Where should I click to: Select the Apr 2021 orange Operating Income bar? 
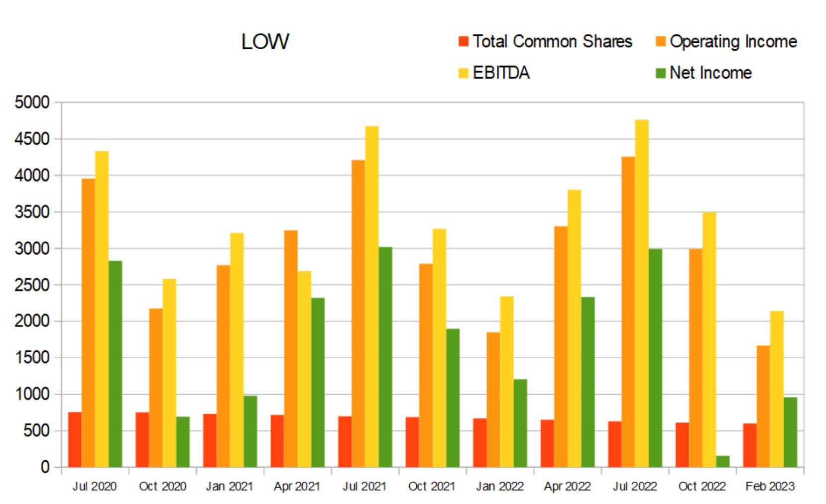(291, 348)
